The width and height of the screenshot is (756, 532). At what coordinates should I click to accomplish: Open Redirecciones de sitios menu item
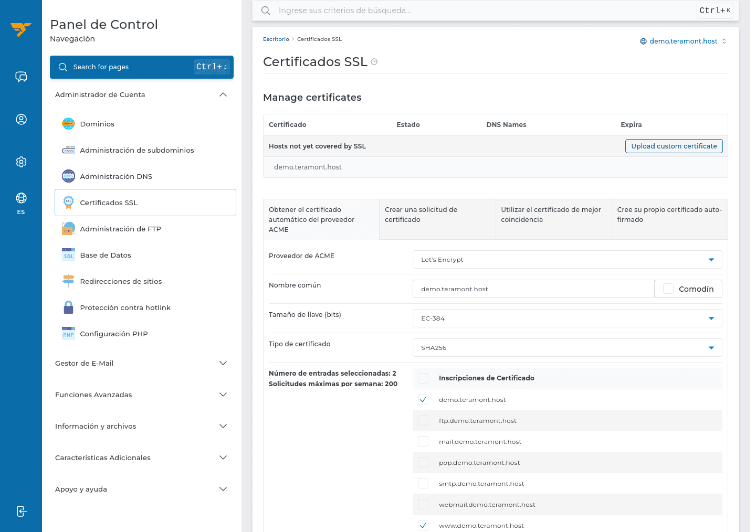click(x=145, y=281)
